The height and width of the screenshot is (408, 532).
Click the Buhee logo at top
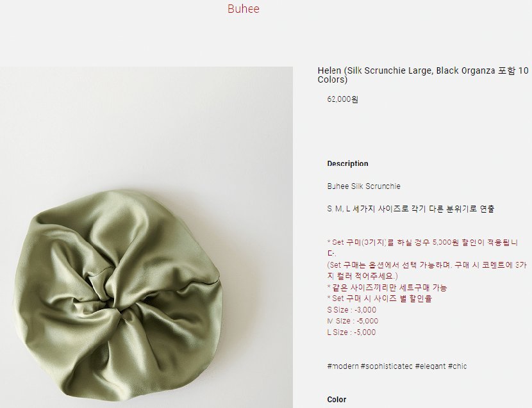[x=244, y=9]
